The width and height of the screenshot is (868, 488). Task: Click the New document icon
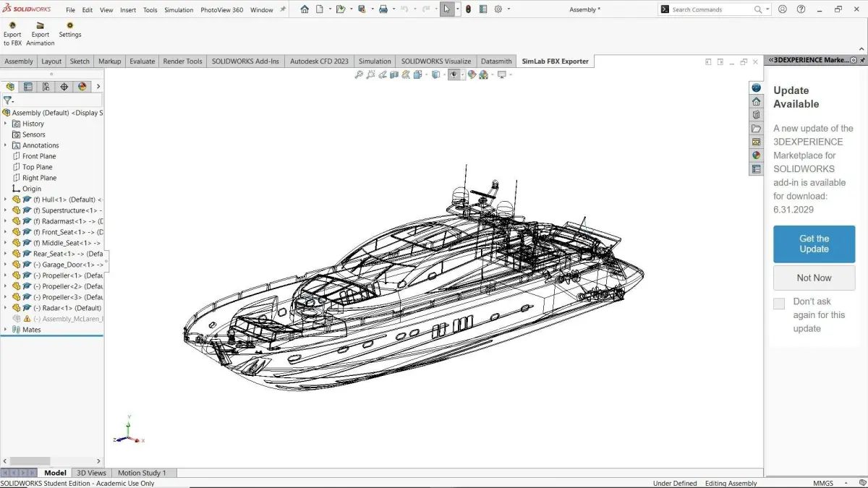pos(319,9)
